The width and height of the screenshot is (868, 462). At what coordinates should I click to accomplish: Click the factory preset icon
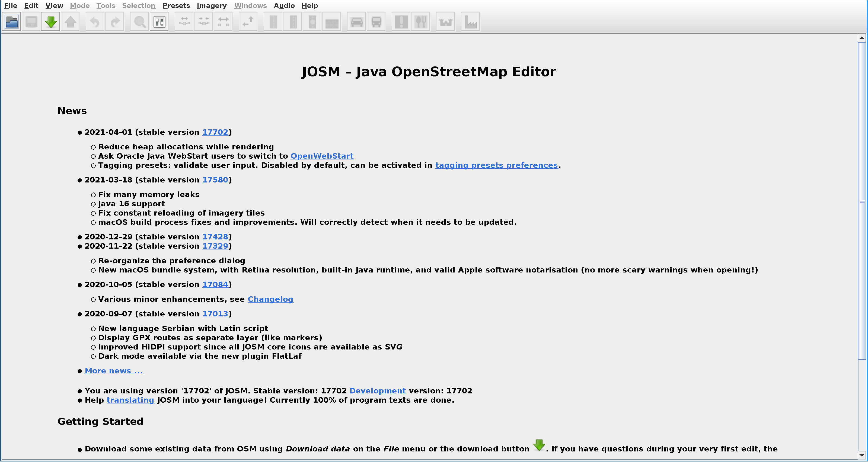point(471,22)
